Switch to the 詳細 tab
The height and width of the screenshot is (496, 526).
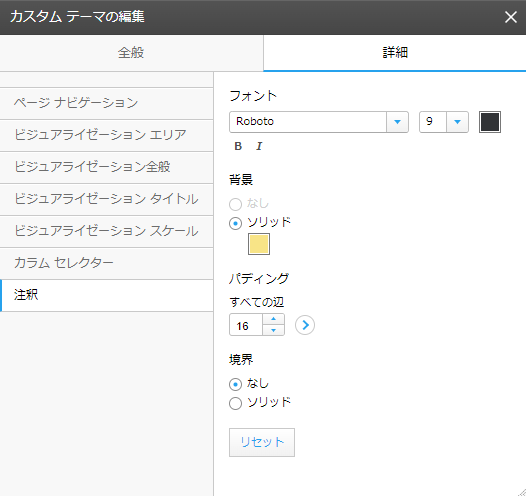tap(395, 53)
